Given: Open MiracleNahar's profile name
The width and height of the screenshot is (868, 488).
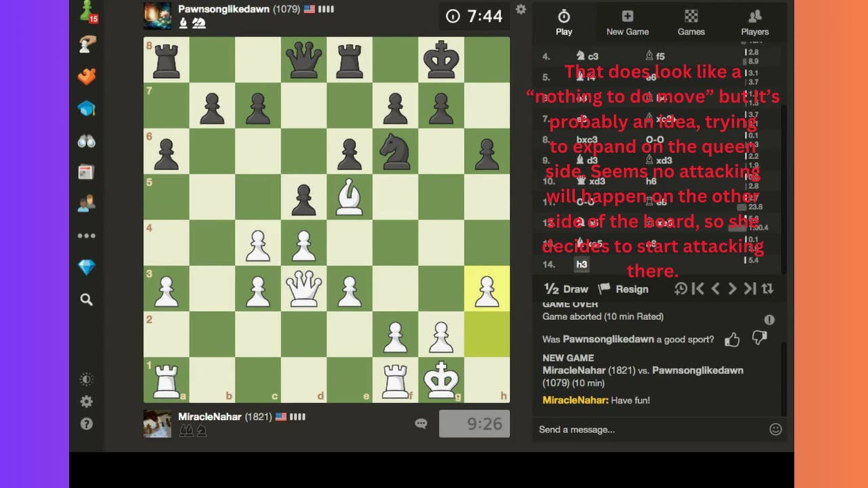Looking at the screenshot, I should click(x=210, y=417).
